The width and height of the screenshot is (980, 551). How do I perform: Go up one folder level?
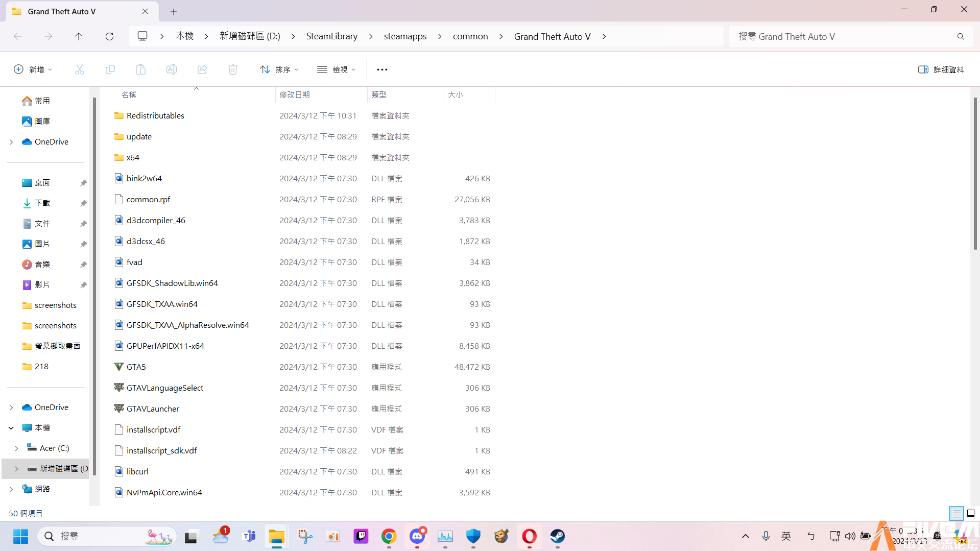(x=79, y=36)
